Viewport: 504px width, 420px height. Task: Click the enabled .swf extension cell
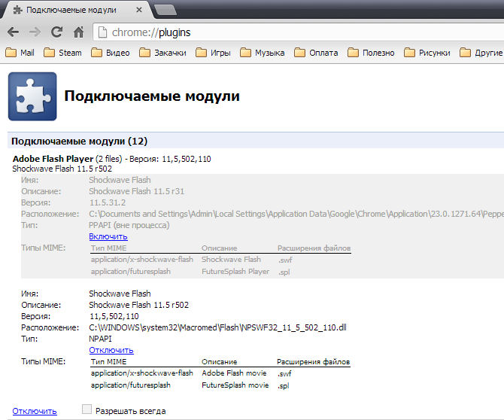click(284, 373)
